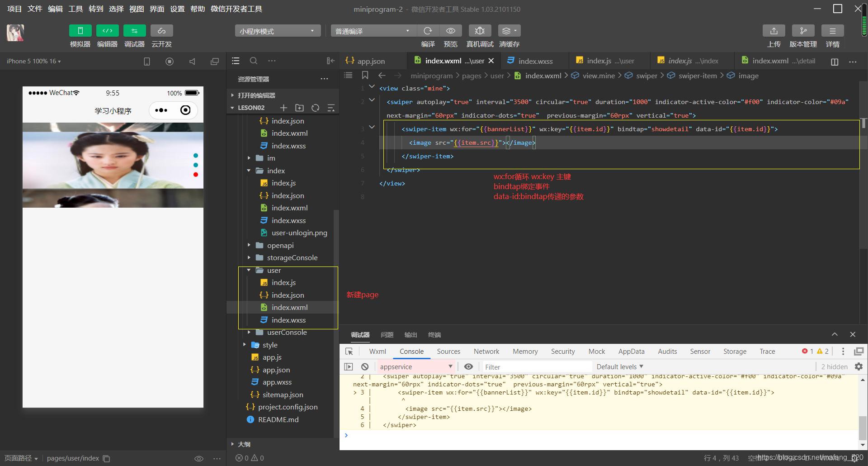This screenshot has width=868, height=466.
Task: Collapse the index folder
Action: (249, 171)
